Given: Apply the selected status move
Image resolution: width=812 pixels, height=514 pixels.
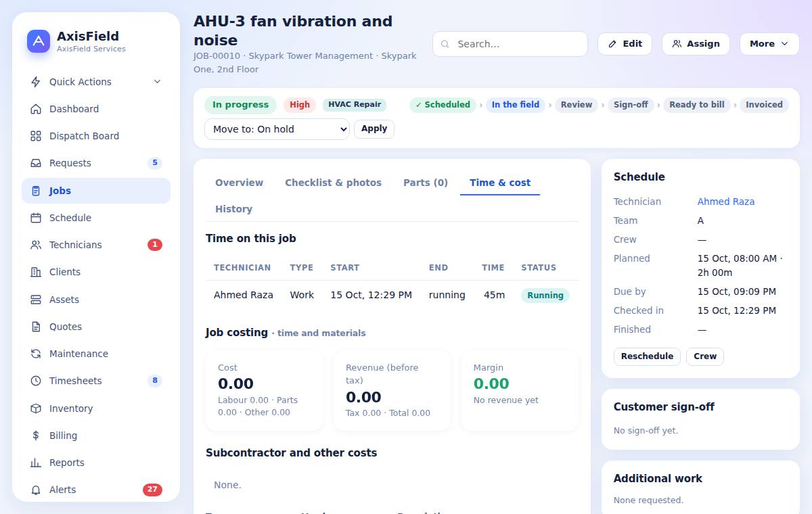Looking at the screenshot, I should 374,128.
